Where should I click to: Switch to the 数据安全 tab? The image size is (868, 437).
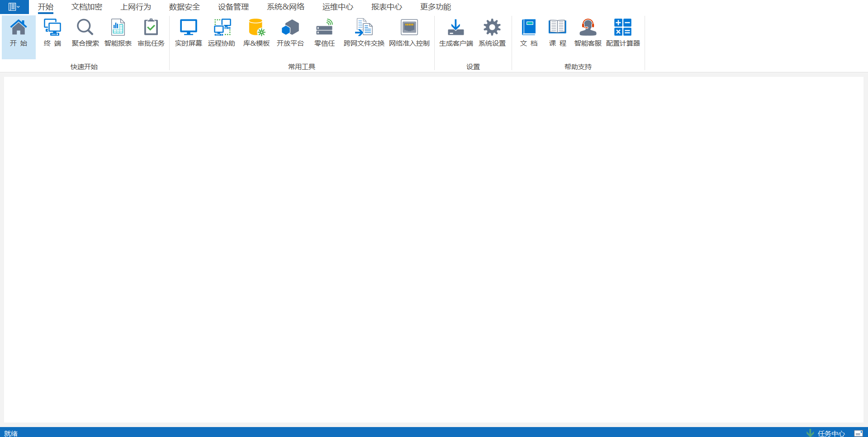(x=184, y=7)
